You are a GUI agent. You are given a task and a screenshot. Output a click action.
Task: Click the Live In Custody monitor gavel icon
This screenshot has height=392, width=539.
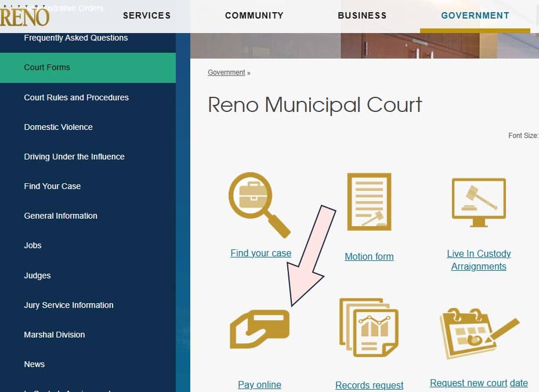479,202
